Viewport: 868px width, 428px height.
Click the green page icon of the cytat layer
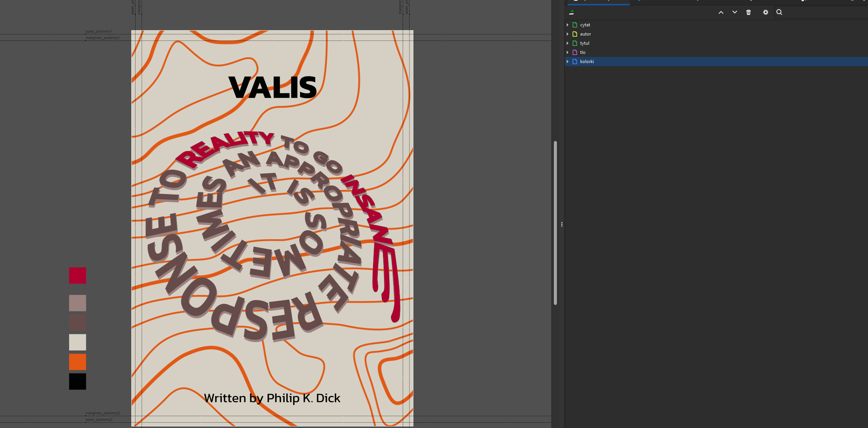[x=575, y=25]
